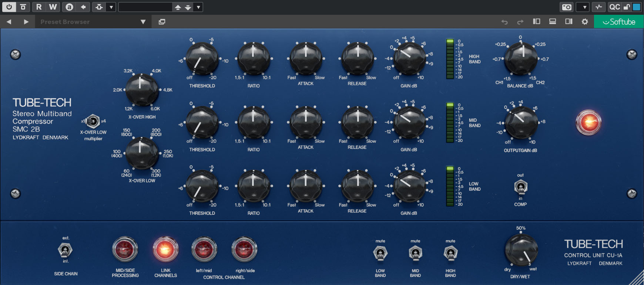The image size is (644, 285).
Task: Go to the previous preset with the left arrow
Action: coord(9,22)
